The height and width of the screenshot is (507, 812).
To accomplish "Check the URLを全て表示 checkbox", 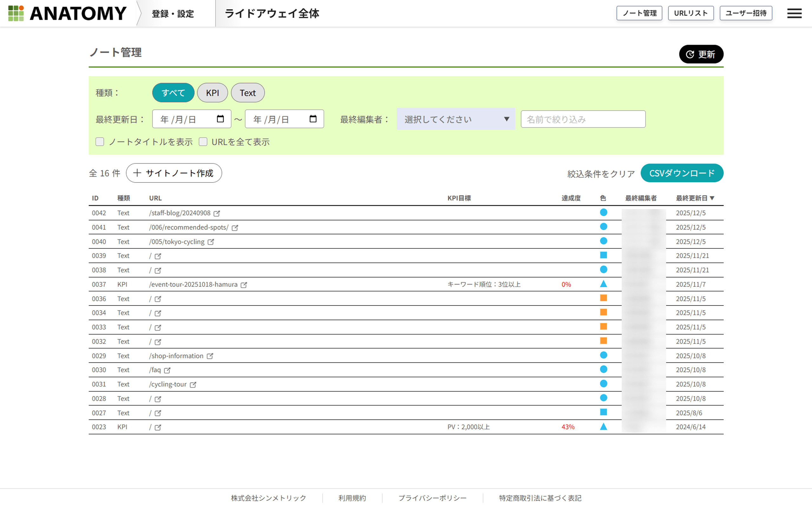I will tap(203, 142).
